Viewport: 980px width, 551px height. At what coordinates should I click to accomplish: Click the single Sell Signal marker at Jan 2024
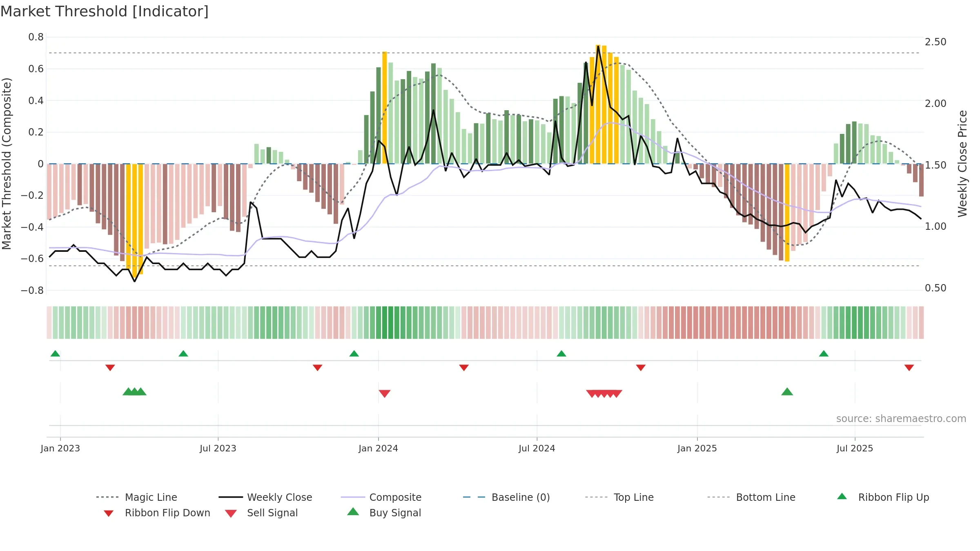[385, 393]
